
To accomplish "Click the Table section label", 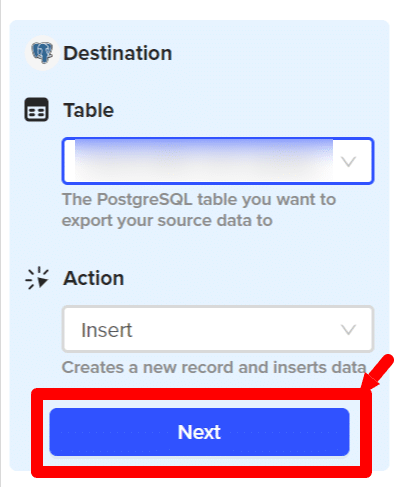I will coord(89,110).
